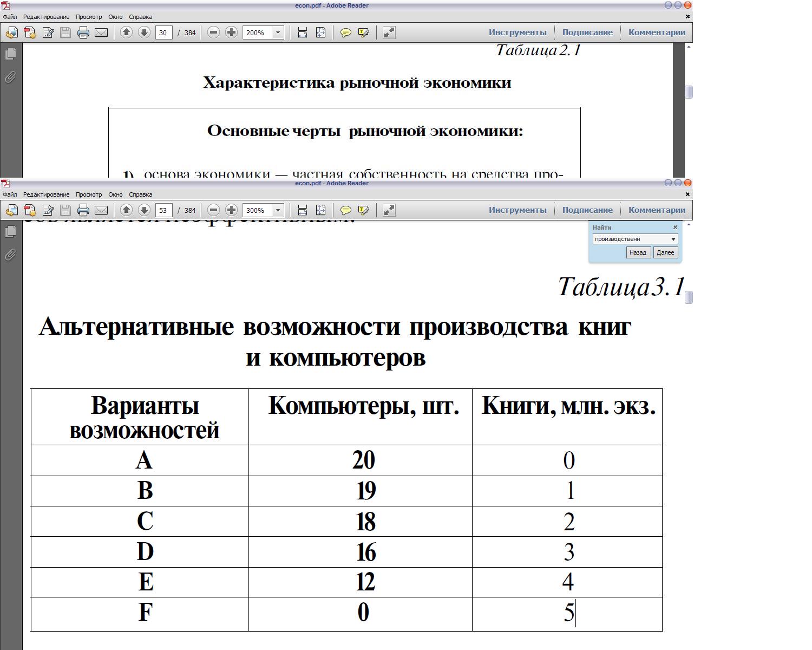Zoom in with plus icon in 300% window
Viewport: 812px width, 650px height.
pyautogui.click(x=231, y=210)
